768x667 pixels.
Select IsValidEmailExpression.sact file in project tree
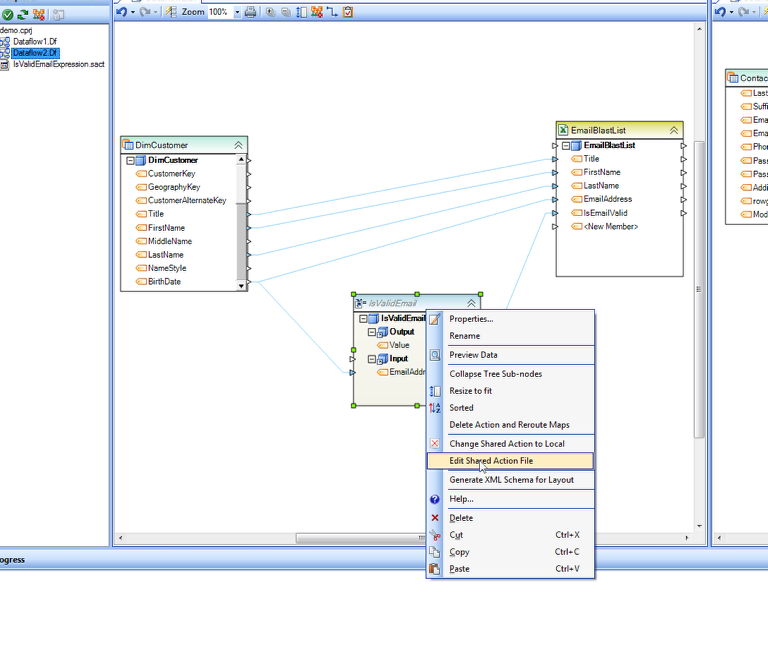[58, 63]
